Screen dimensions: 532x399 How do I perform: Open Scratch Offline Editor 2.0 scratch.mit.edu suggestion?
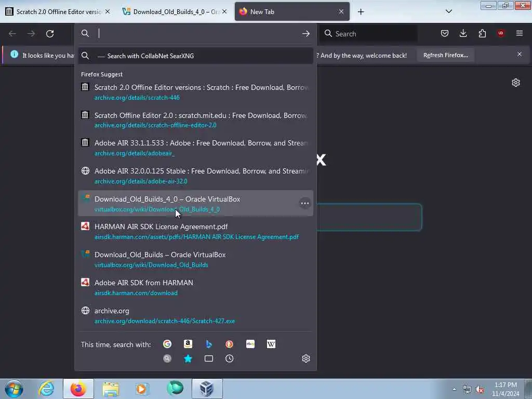coord(195,120)
